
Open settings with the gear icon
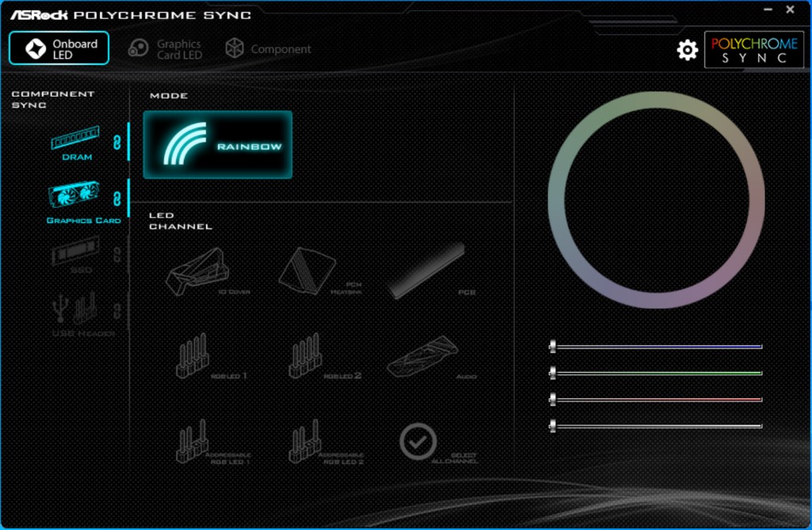click(x=687, y=50)
